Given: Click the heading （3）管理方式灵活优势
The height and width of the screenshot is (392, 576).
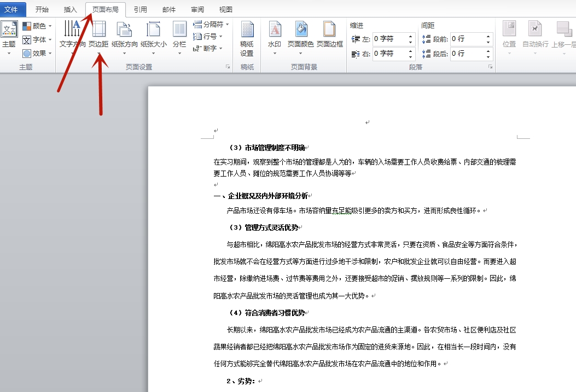Looking at the screenshot, I should [264, 227].
